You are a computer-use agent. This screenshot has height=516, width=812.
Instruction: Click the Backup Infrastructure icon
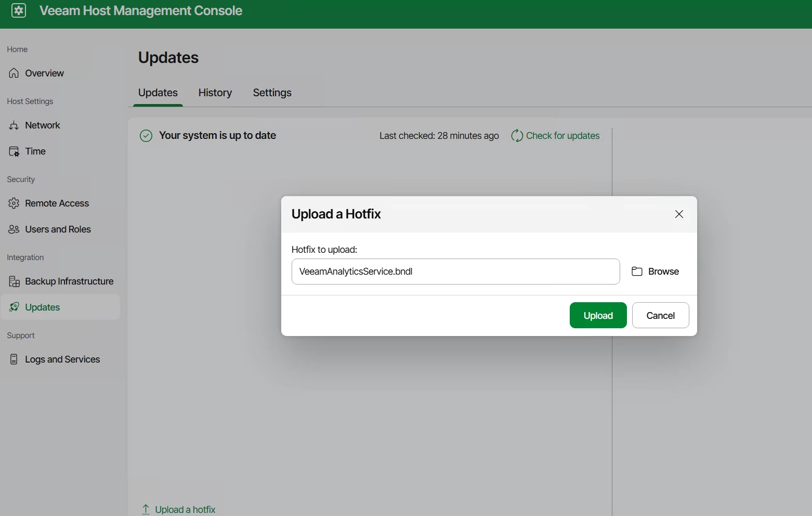click(x=14, y=281)
